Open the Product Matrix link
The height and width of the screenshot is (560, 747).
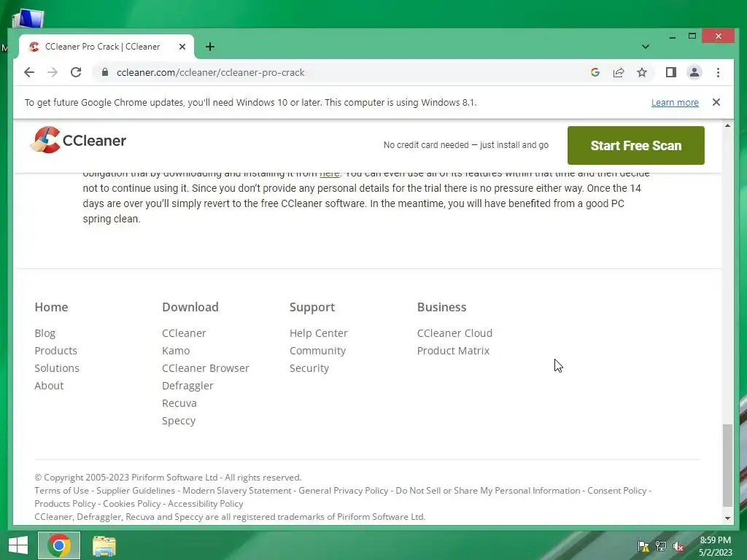point(453,351)
